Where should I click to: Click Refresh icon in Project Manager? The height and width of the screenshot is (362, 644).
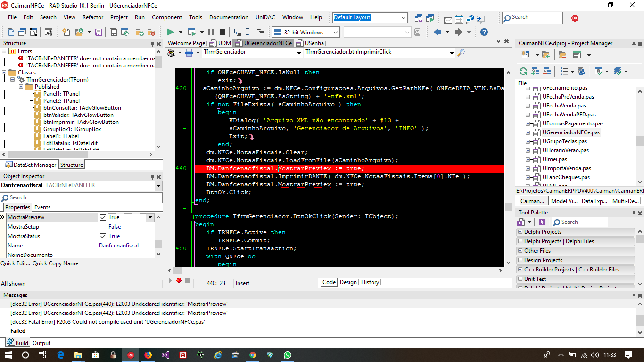[x=523, y=71]
